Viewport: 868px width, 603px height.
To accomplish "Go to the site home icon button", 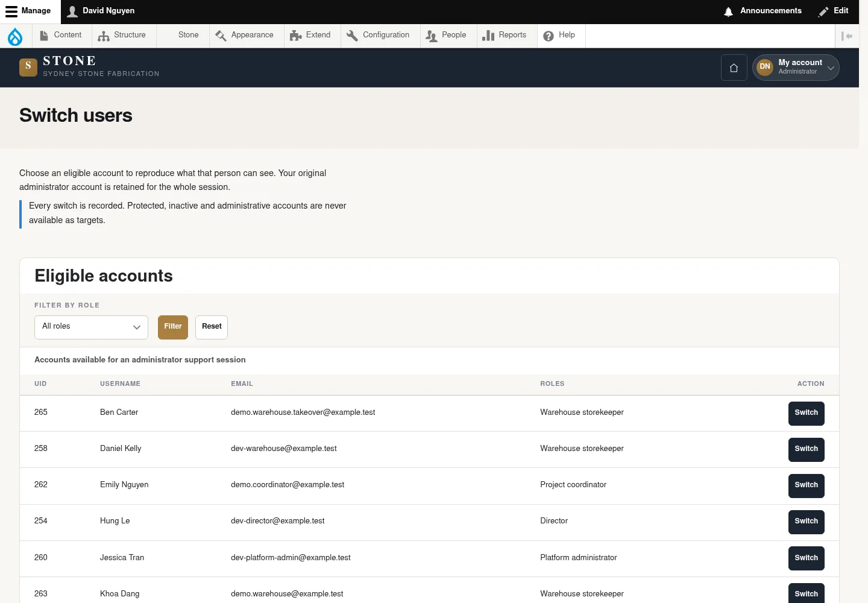I will click(734, 68).
